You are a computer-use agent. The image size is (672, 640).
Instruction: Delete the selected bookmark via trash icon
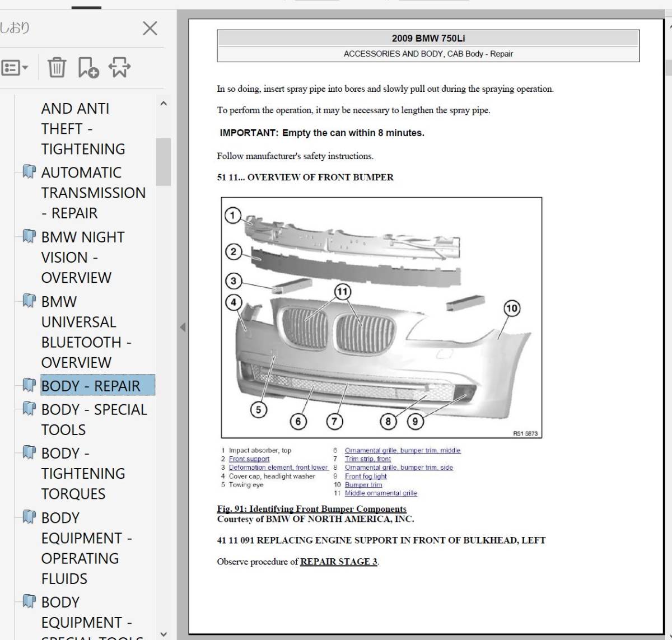[57, 68]
